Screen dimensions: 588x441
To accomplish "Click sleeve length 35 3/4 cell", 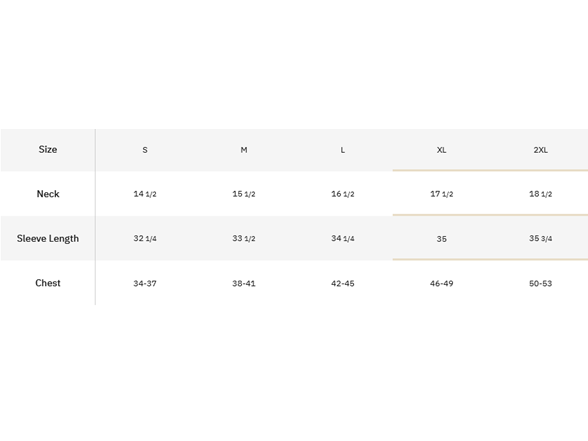I will click(540, 238).
